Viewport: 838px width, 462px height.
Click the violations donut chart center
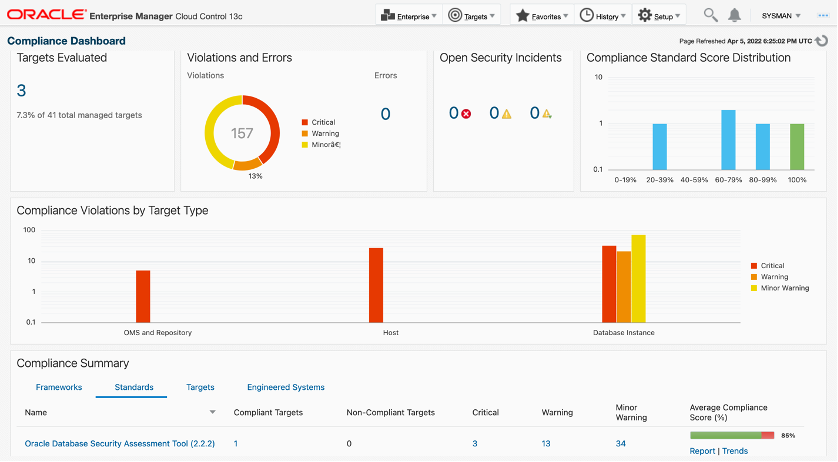point(242,133)
